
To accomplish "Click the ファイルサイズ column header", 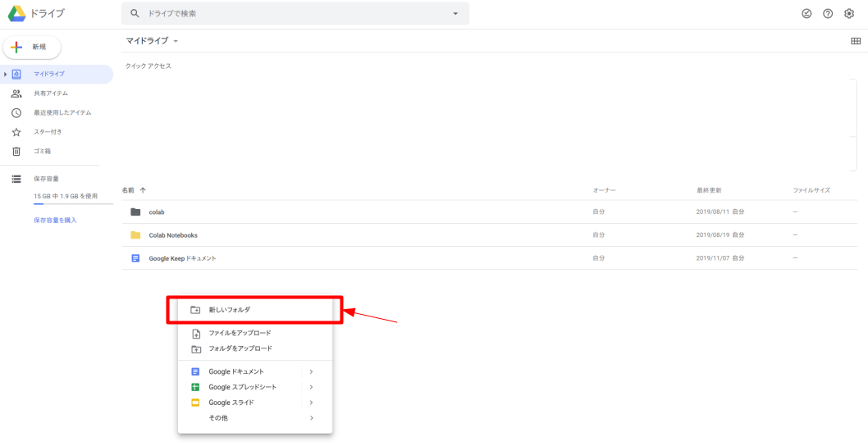I will (x=811, y=190).
